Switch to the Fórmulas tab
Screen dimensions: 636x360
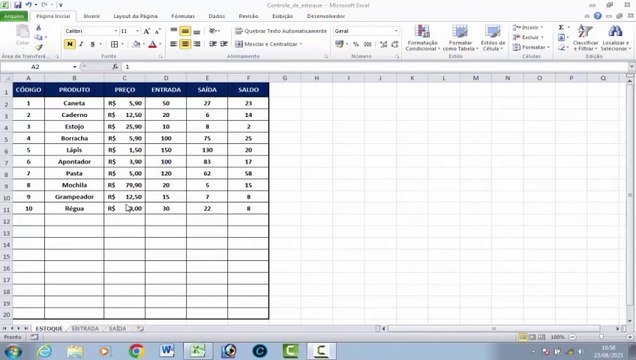pos(183,16)
